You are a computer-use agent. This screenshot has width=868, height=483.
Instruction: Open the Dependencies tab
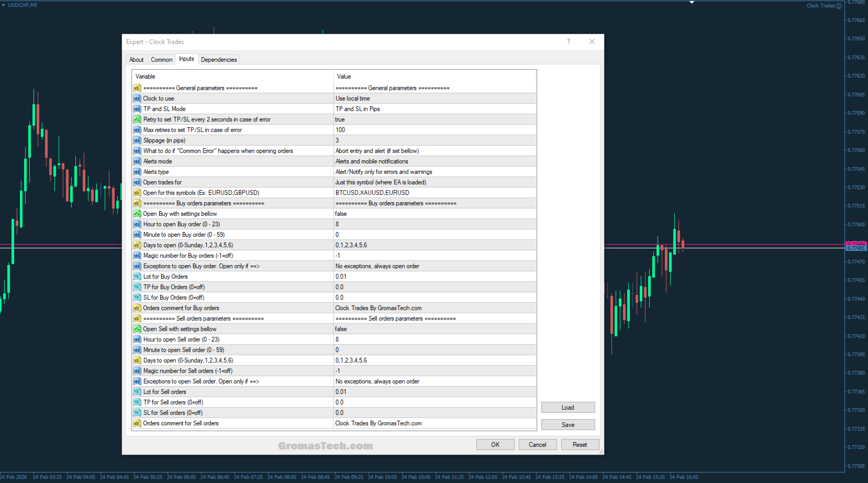tap(219, 60)
